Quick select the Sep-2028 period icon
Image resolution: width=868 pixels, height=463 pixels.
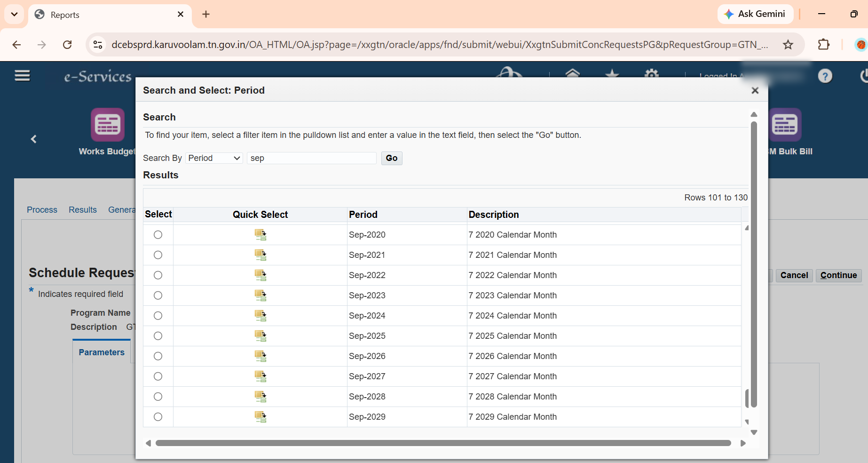[260, 397]
